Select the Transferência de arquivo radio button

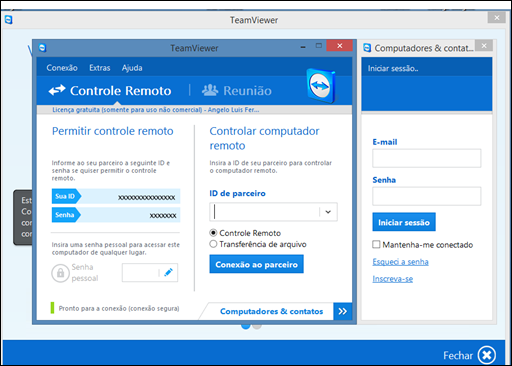[x=213, y=244]
